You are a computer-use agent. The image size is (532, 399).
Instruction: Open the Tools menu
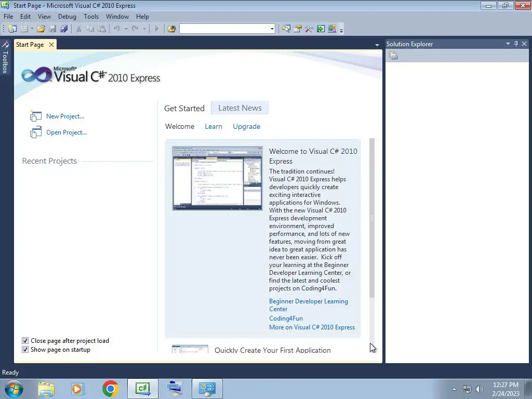coord(91,16)
